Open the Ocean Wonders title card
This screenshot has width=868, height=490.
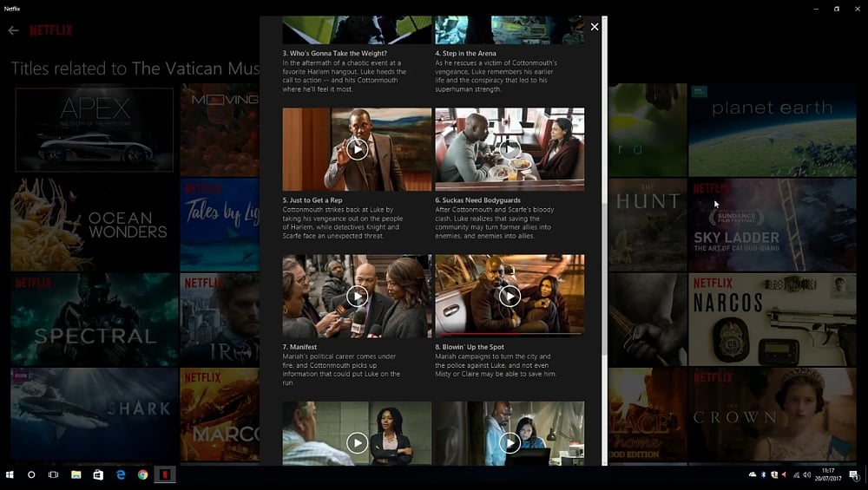point(94,225)
